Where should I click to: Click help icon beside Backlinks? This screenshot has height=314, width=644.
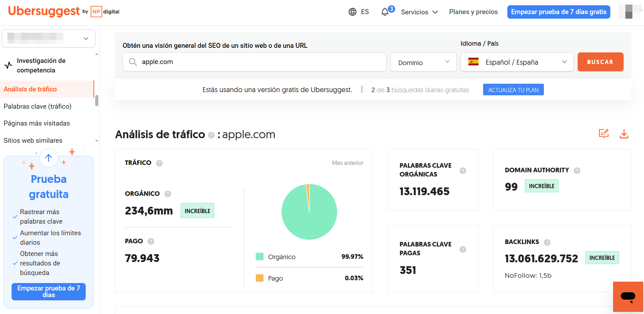547,242
